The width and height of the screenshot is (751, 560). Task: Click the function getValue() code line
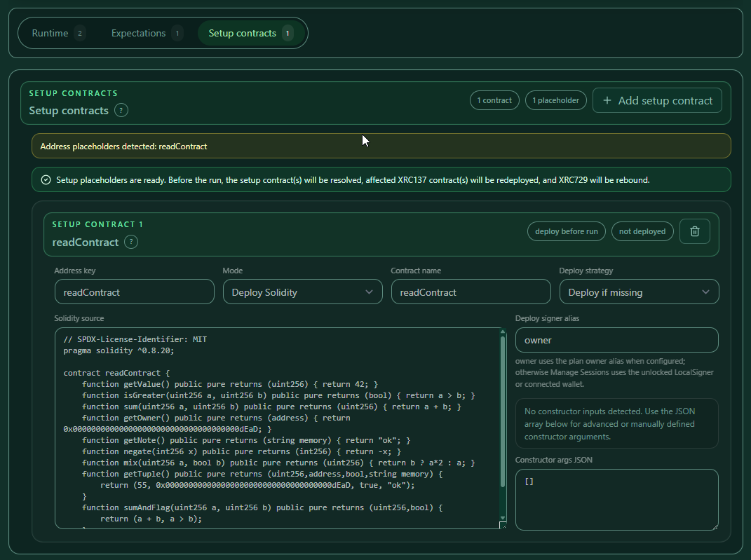(230, 384)
